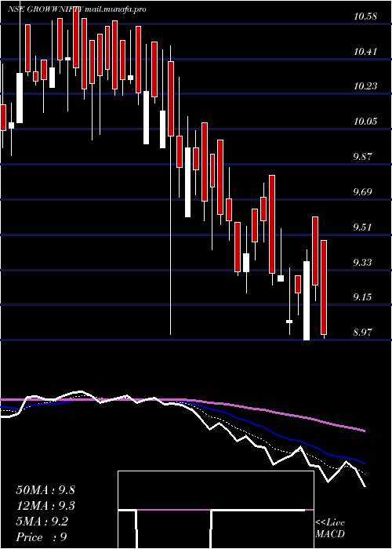Click the pink 50MA line end
The image size is (392, 549).
[365, 431]
